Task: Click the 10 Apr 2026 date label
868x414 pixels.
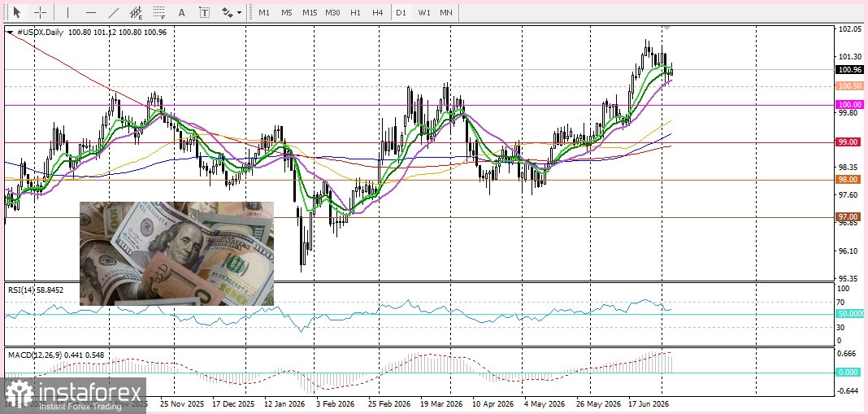Action: pos(494,404)
